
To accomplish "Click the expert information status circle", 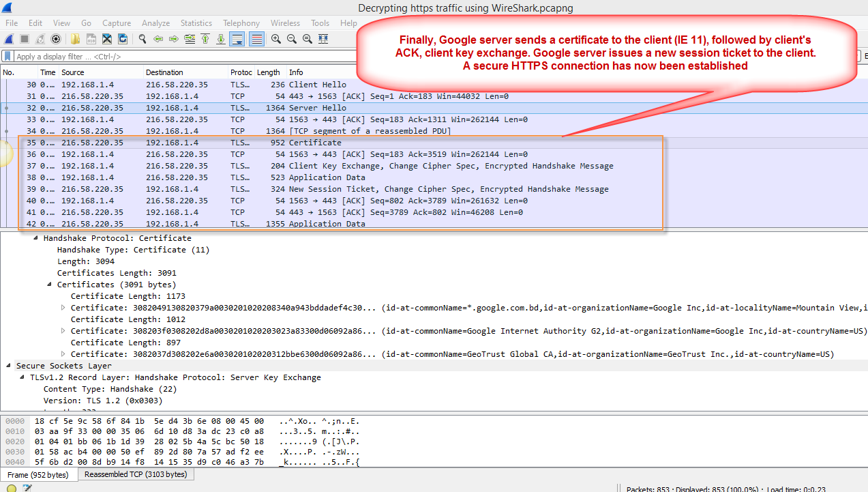I will tap(12, 488).
